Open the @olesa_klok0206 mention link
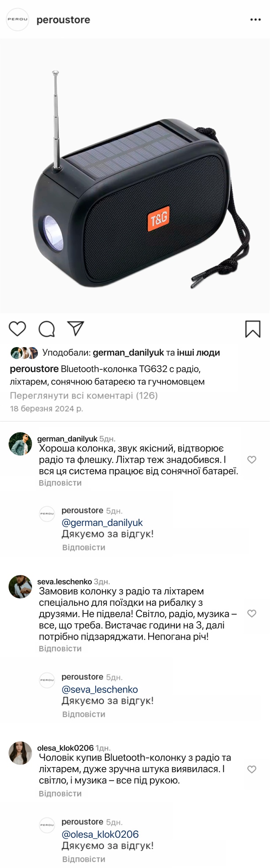 point(100,834)
